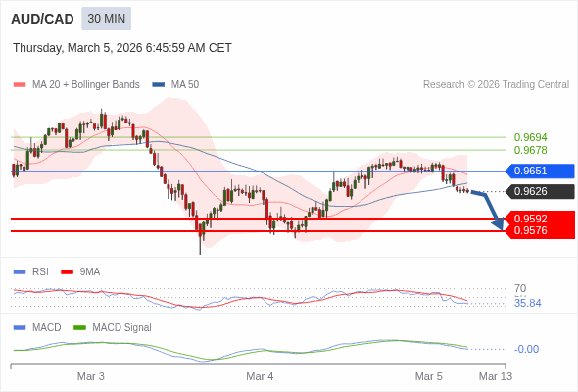The image size is (578, 392).
Task: Click the MA 50 legend color swatch
Action: click(159, 85)
